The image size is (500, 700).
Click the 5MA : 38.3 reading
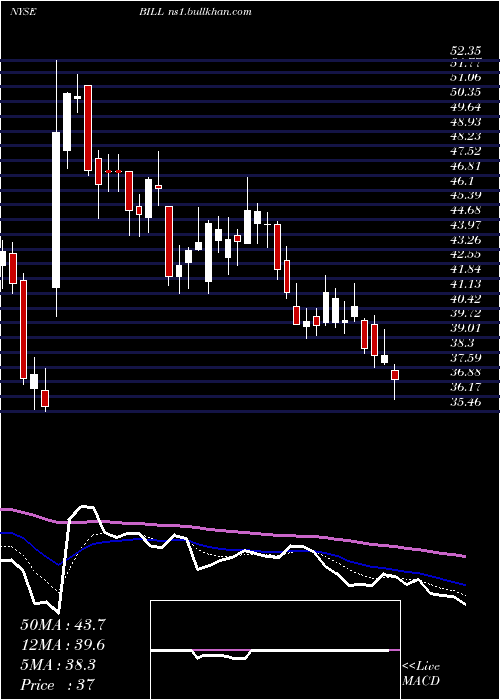click(58, 665)
